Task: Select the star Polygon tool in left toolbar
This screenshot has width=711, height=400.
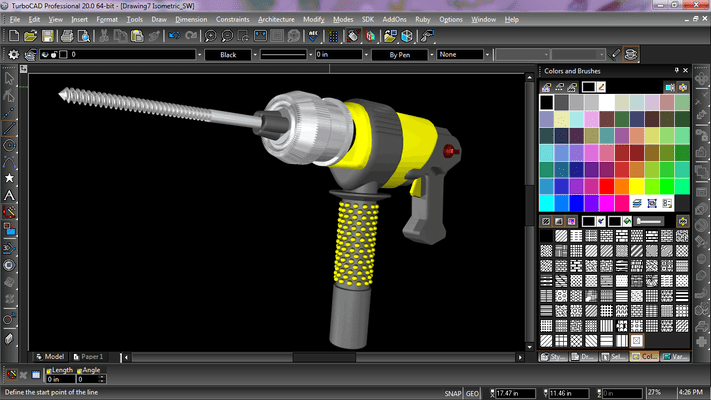Action: tap(9, 178)
